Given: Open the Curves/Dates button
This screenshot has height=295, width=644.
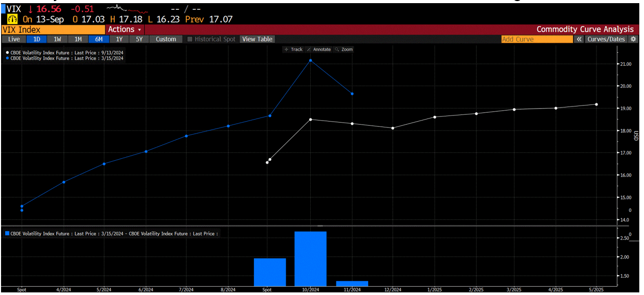Looking at the screenshot, I should [x=606, y=39].
